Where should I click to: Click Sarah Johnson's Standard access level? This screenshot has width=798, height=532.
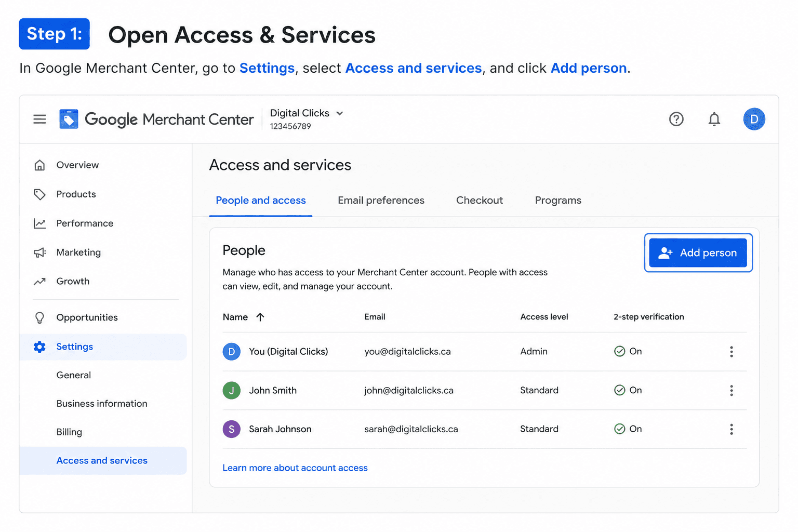tap(539, 429)
